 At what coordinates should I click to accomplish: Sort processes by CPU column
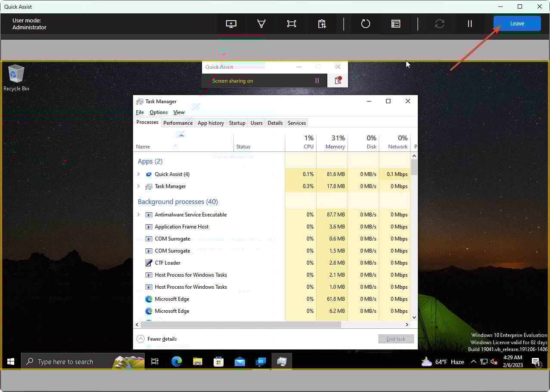pos(301,142)
